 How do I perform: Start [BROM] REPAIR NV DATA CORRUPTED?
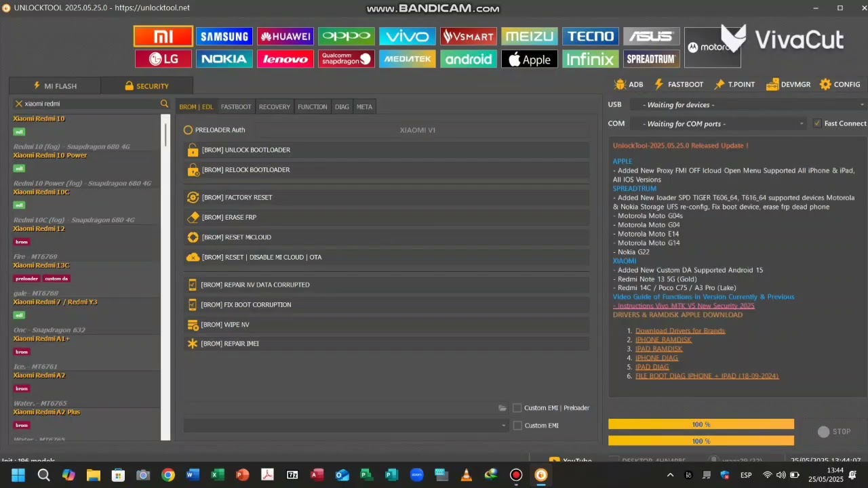pos(387,285)
